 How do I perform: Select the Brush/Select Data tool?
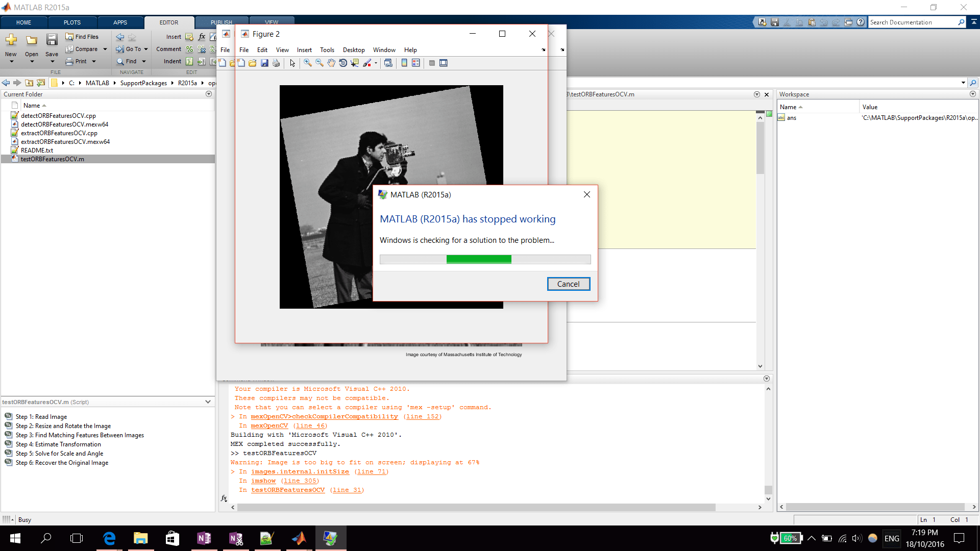pos(367,63)
